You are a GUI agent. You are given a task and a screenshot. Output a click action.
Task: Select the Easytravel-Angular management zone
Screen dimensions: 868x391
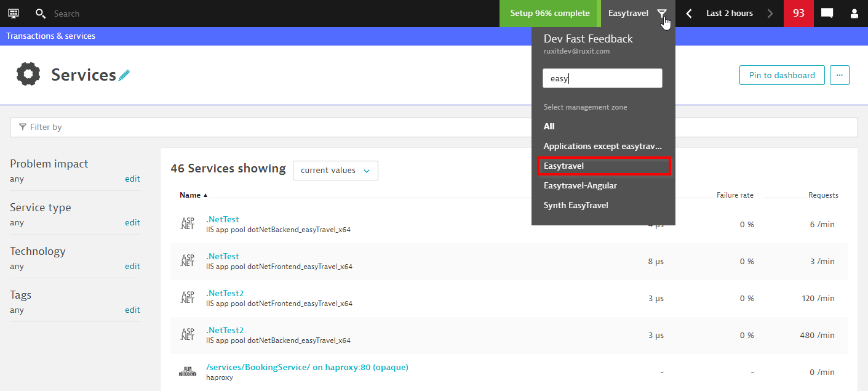point(580,185)
